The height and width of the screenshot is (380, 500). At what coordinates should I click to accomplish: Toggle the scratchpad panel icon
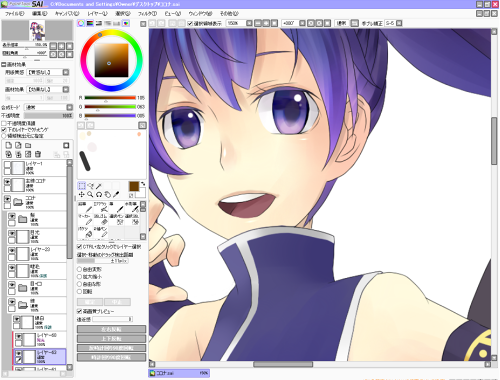126,23
